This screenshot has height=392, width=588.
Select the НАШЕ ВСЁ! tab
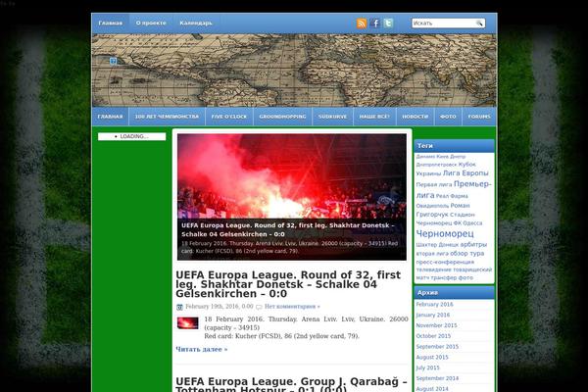[x=374, y=117]
